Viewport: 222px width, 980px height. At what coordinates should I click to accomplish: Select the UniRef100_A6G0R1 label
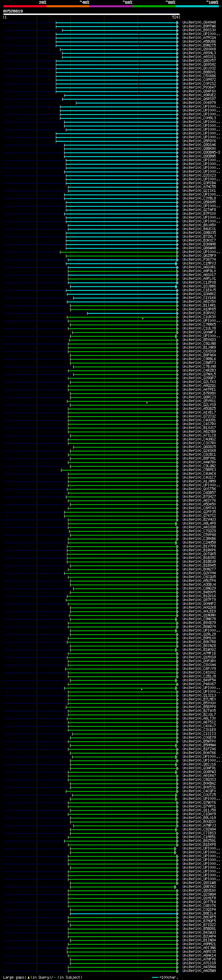coord(199,267)
